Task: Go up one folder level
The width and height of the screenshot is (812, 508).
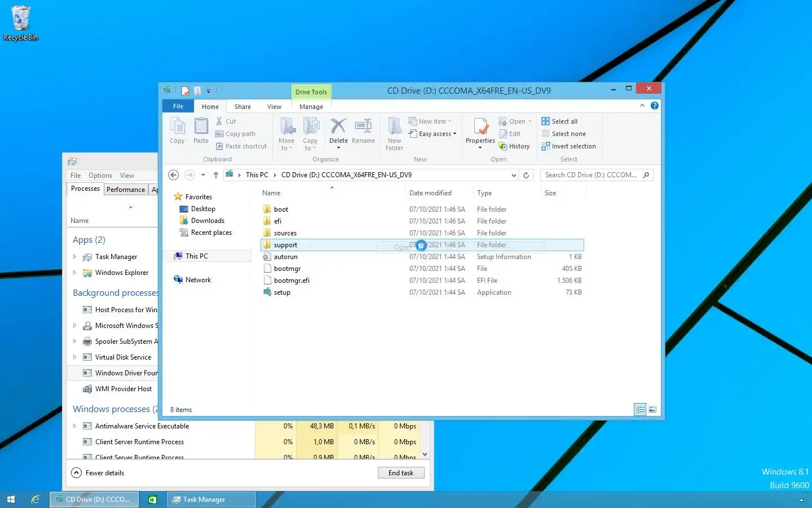Action: point(215,175)
